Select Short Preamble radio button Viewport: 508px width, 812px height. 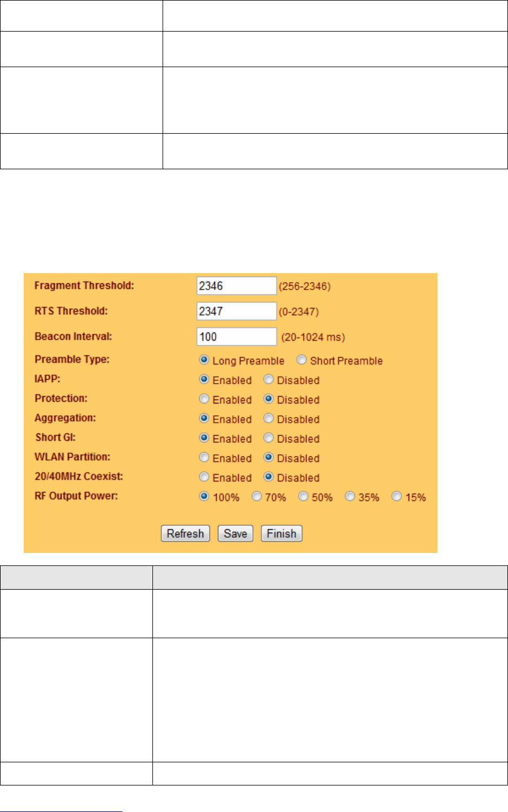302,360
